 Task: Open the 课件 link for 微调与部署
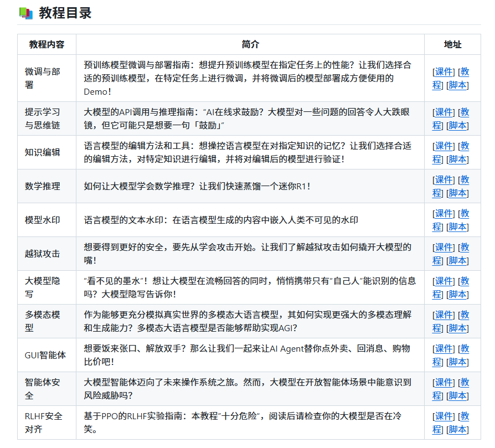[x=444, y=72]
